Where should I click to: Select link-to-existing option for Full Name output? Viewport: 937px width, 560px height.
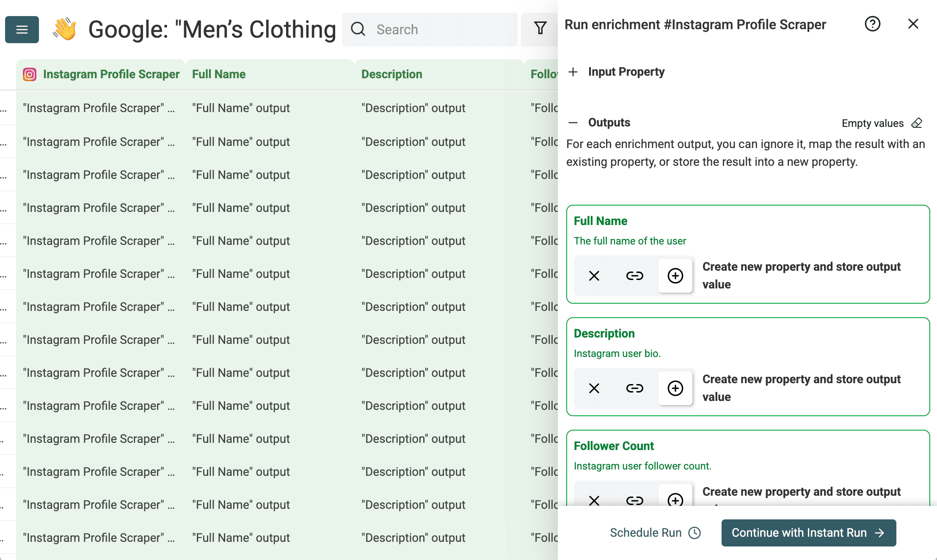634,276
